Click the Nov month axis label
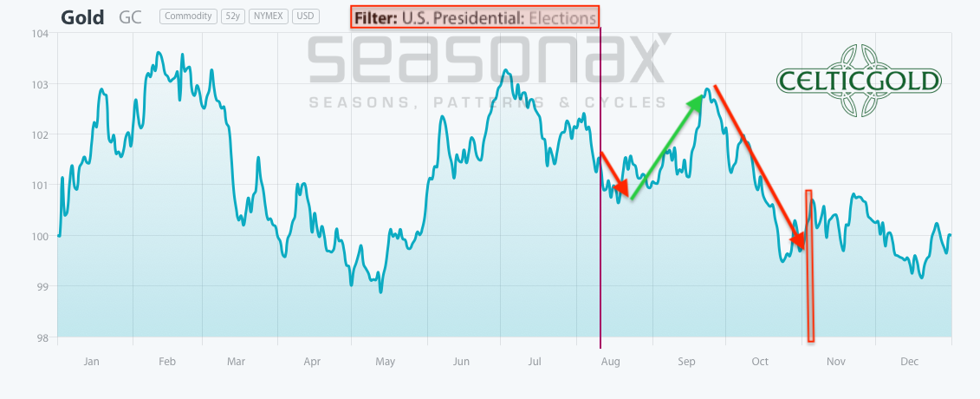Image resolution: width=980 pixels, height=399 pixels. tap(835, 361)
